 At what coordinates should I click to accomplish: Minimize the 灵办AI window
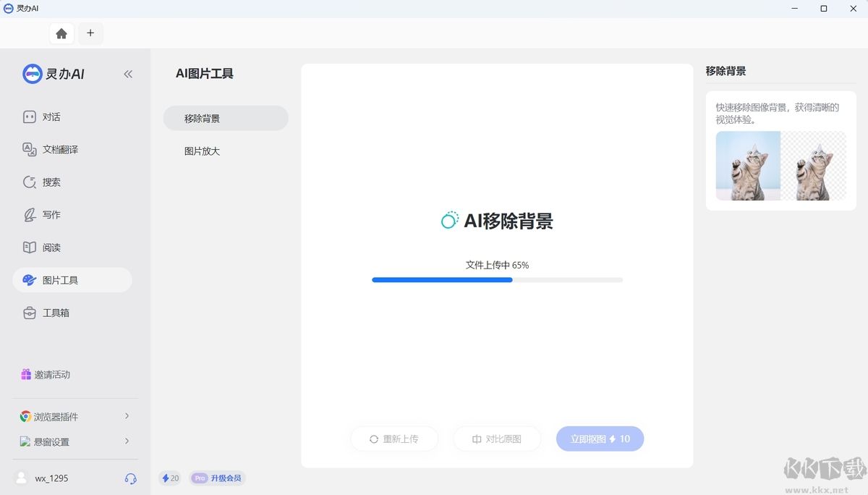(x=796, y=9)
